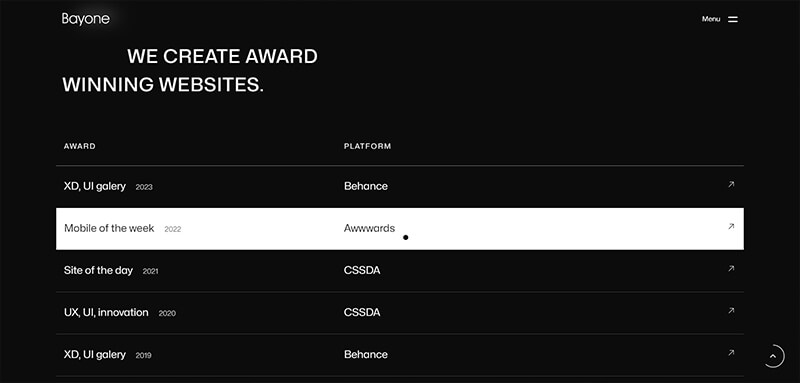The image size is (800, 383).
Task: Click the Awwwards platform name
Action: 369,228
